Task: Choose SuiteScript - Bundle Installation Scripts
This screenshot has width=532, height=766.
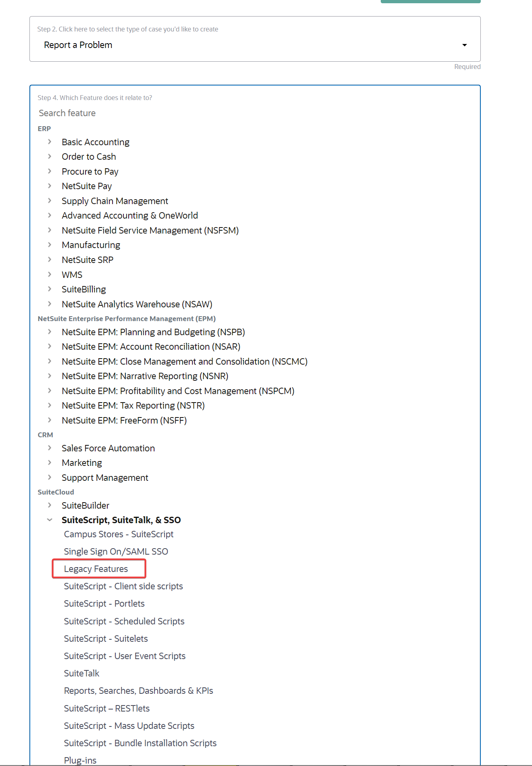Action: [140, 743]
